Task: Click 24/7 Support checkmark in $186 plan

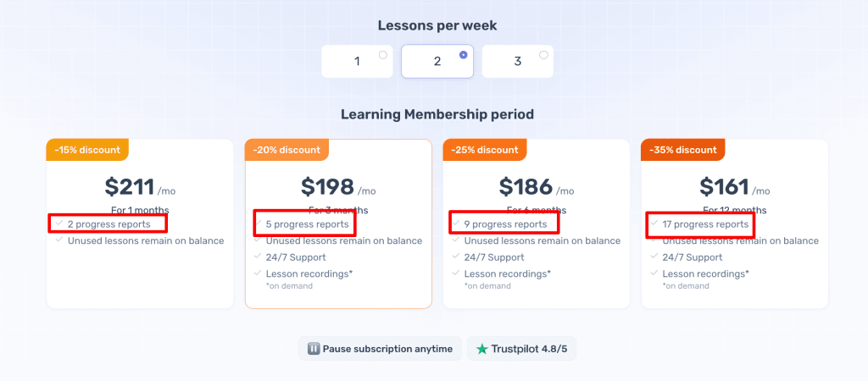Action: (455, 257)
